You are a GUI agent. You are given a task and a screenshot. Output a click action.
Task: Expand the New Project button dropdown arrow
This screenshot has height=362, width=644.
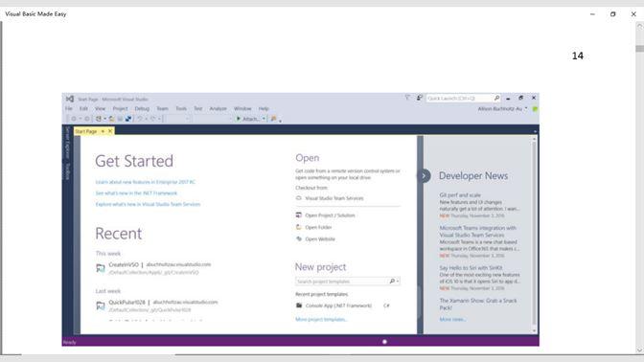click(104, 119)
